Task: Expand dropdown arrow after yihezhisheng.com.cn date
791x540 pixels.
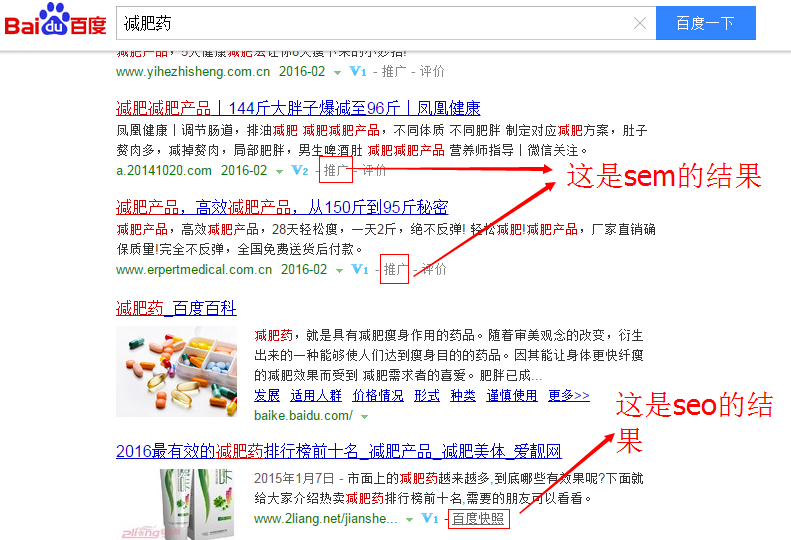Action: (337, 73)
